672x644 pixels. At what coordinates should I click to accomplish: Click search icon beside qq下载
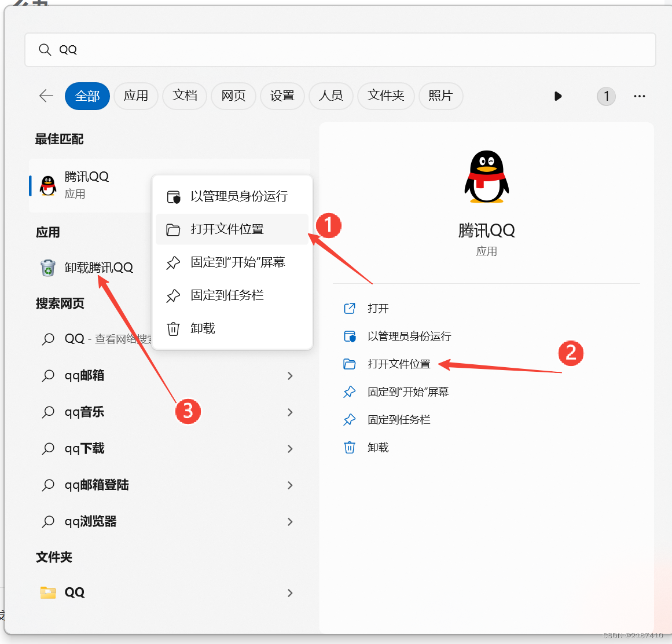click(x=48, y=448)
